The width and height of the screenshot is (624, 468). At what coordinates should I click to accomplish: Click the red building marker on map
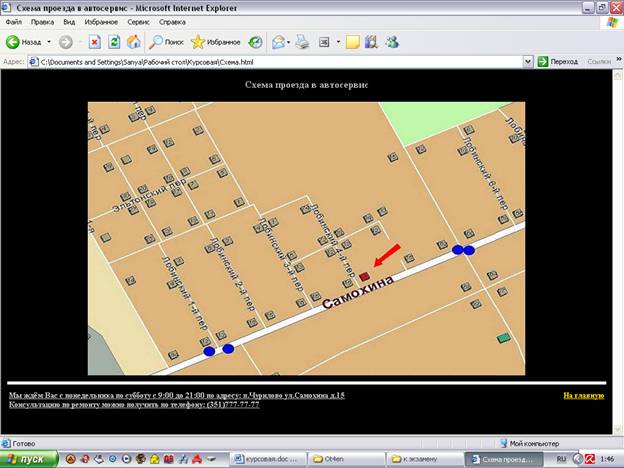[x=364, y=276]
